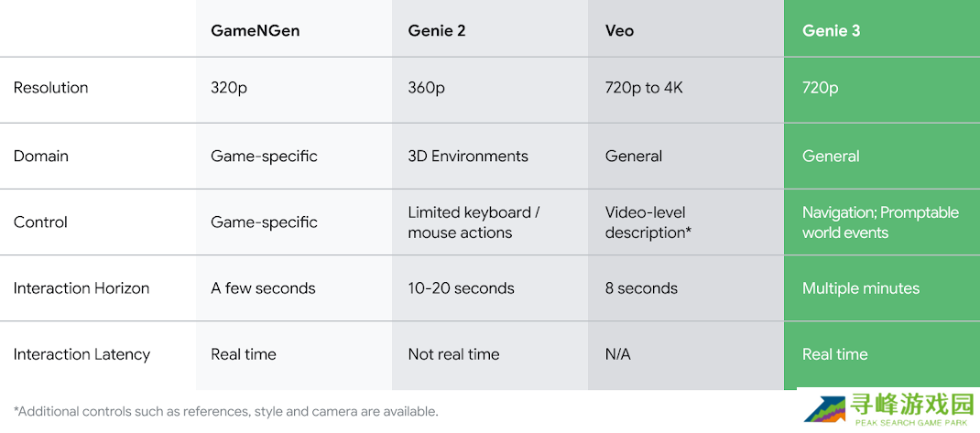Click the Video-level description cell
This screenshot has width=980, height=433.
(x=647, y=222)
